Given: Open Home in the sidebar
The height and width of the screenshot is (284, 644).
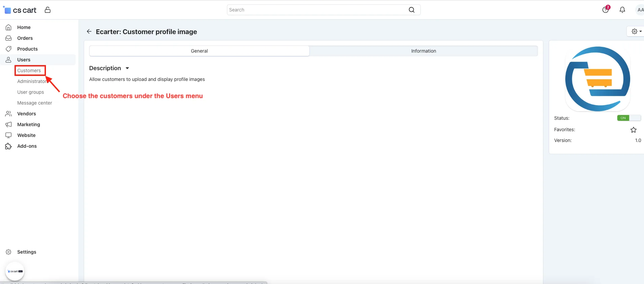Looking at the screenshot, I should [x=24, y=27].
